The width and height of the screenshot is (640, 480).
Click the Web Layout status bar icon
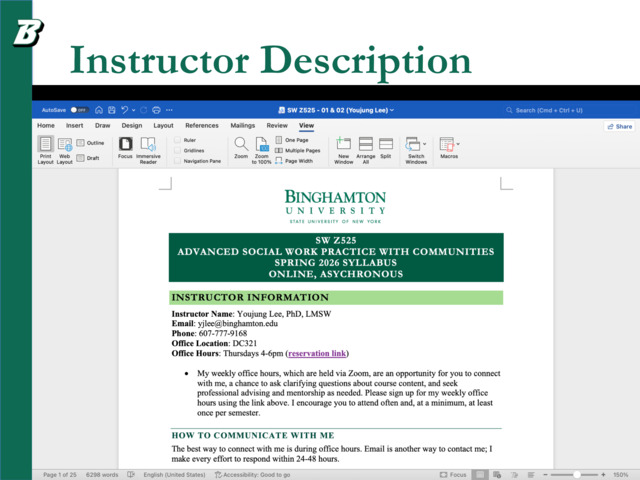click(x=497, y=475)
